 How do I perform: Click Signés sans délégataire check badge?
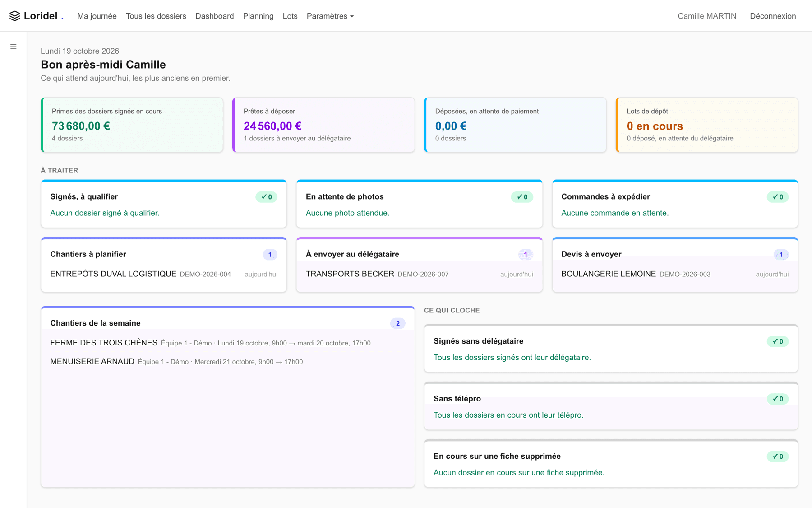point(778,341)
